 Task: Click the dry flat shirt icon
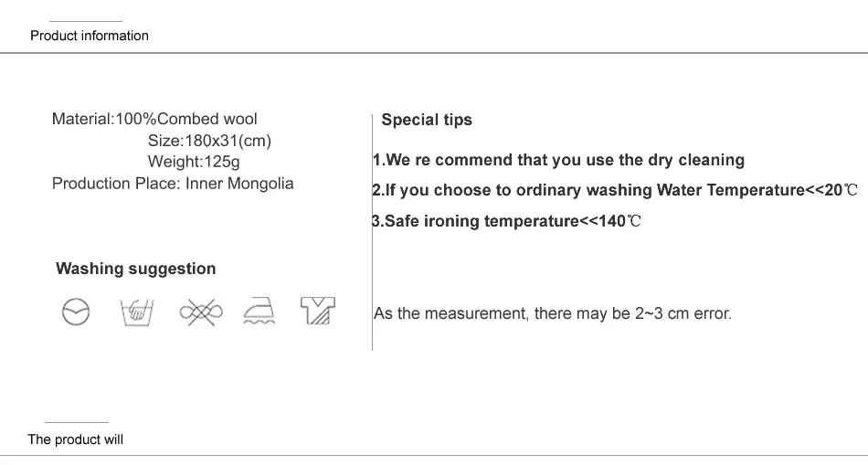click(318, 311)
